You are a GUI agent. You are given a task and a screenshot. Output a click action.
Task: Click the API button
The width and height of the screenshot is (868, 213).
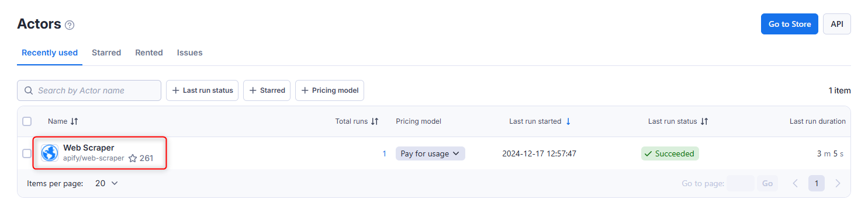(837, 24)
